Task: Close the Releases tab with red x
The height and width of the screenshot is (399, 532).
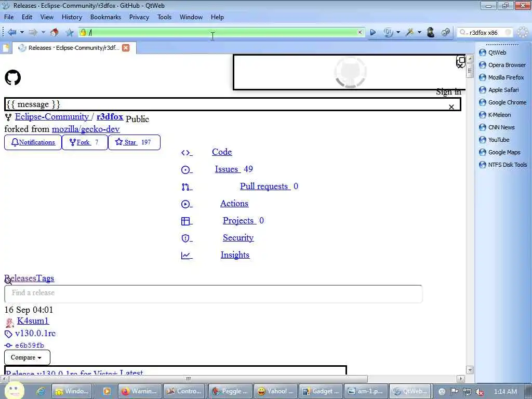Action: coord(126,48)
